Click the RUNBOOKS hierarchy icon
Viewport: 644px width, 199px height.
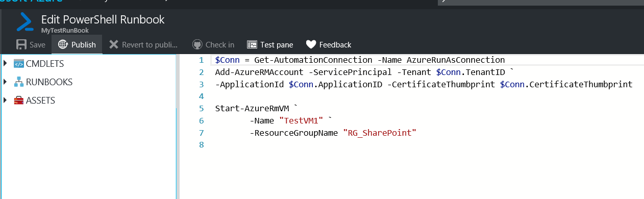(19, 82)
